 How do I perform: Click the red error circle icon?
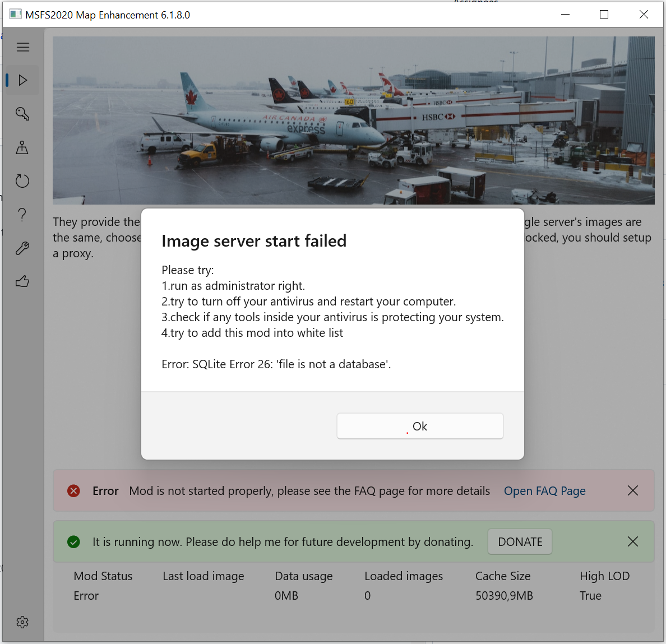coord(73,490)
